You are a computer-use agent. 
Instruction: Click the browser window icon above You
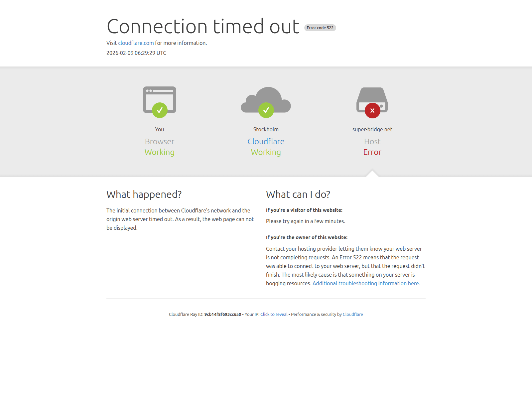(x=160, y=100)
